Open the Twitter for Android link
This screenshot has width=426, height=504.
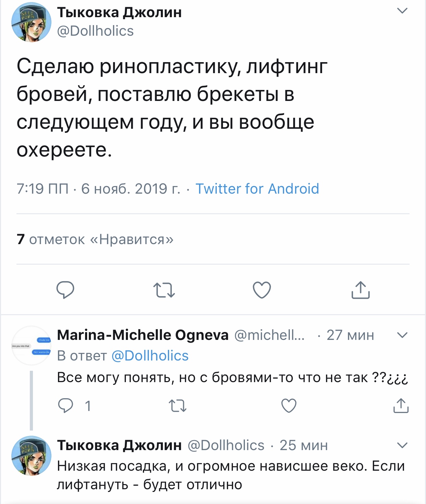click(x=257, y=189)
